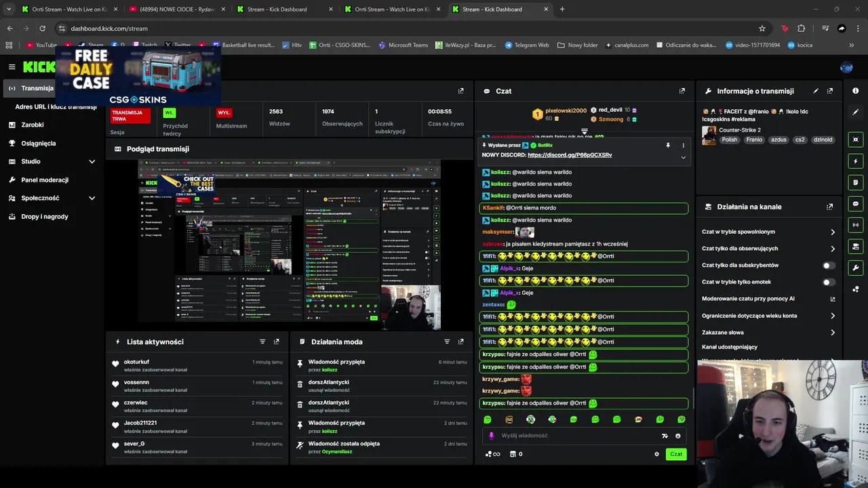
Task: Open the Telegram Web bookmark
Action: (527, 45)
